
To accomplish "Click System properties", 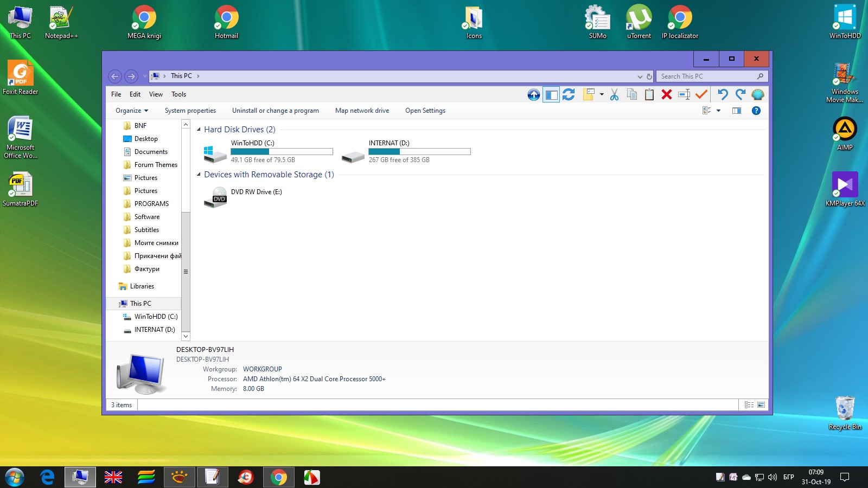I will coord(190,111).
